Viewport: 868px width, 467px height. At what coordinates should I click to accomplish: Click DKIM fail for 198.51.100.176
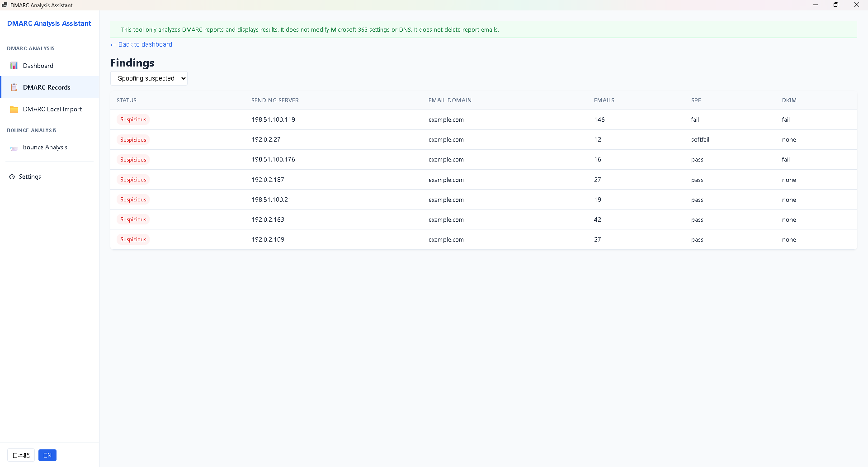pos(786,159)
